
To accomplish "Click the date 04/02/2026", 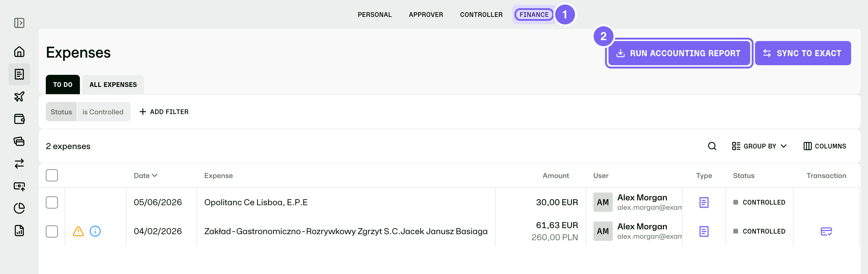I will point(158,231).
